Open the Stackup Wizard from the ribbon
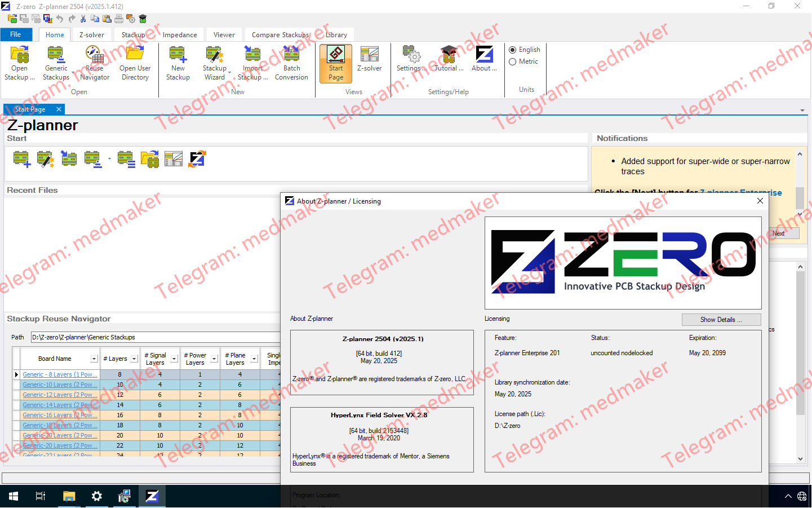The height and width of the screenshot is (508, 812). tap(215, 62)
